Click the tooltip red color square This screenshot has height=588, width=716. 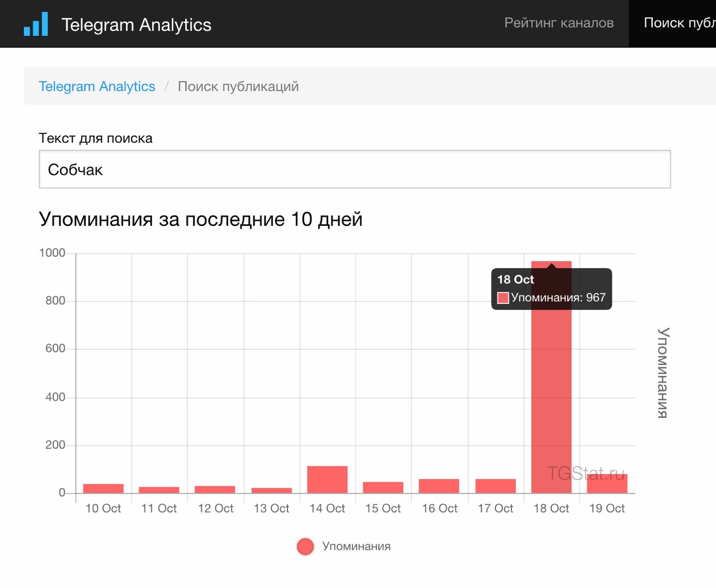[503, 297]
